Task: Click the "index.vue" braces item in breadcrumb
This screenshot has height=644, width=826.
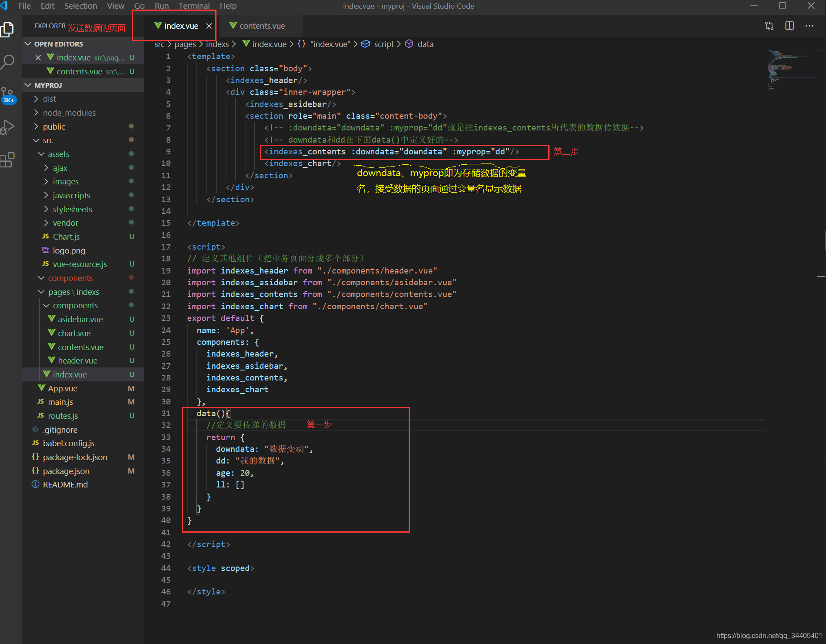Action: pyautogui.click(x=324, y=44)
